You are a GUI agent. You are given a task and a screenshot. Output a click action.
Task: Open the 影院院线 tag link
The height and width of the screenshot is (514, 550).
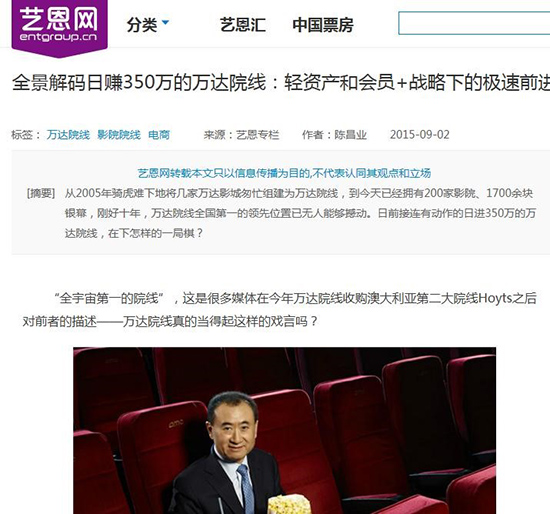tap(119, 135)
